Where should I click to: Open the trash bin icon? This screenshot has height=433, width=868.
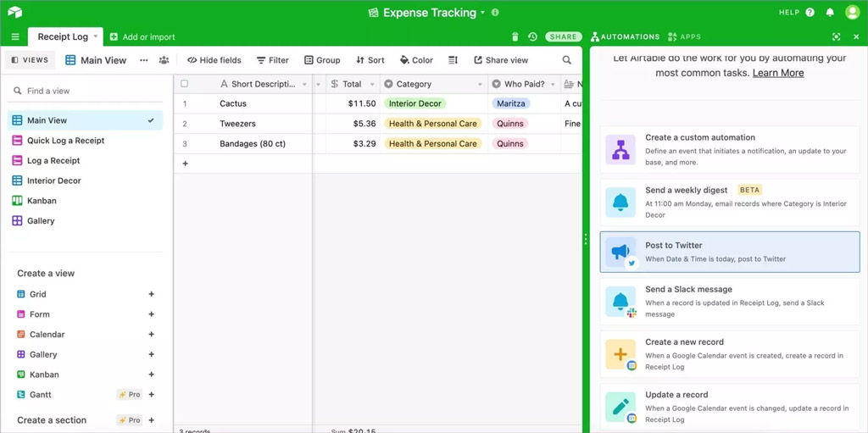pyautogui.click(x=515, y=37)
